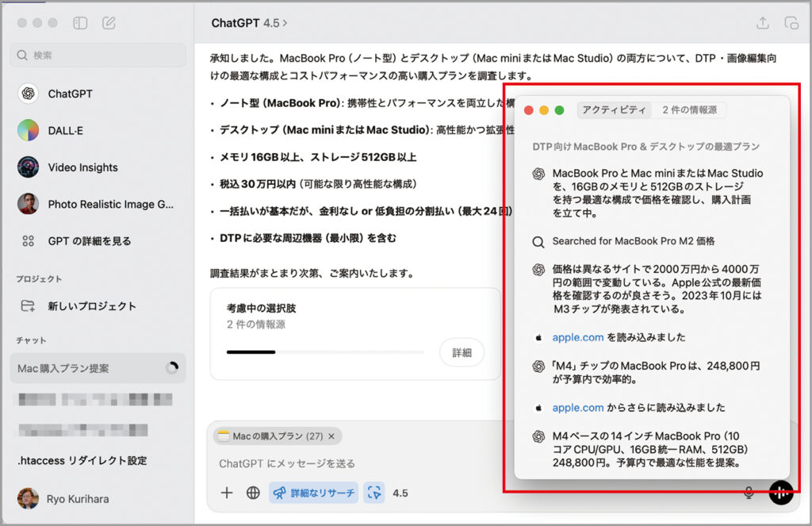
Task: Click the Ryo Kurihara profile avatar
Action: coord(28,498)
